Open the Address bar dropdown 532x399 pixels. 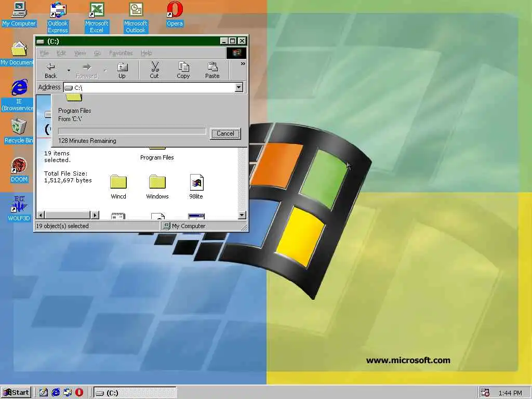click(239, 87)
